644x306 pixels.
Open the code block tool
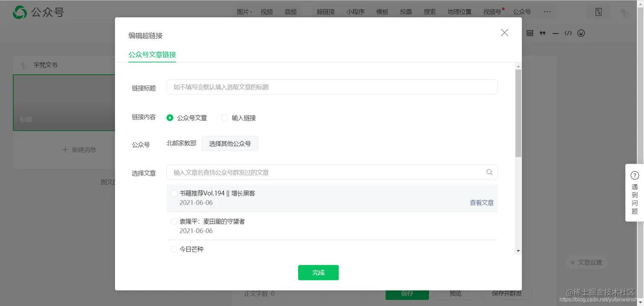[x=568, y=33]
